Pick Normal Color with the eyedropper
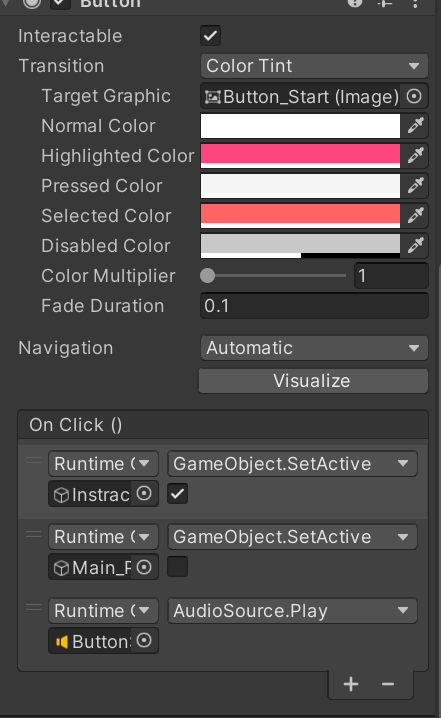The height and width of the screenshot is (718, 441). (x=415, y=126)
